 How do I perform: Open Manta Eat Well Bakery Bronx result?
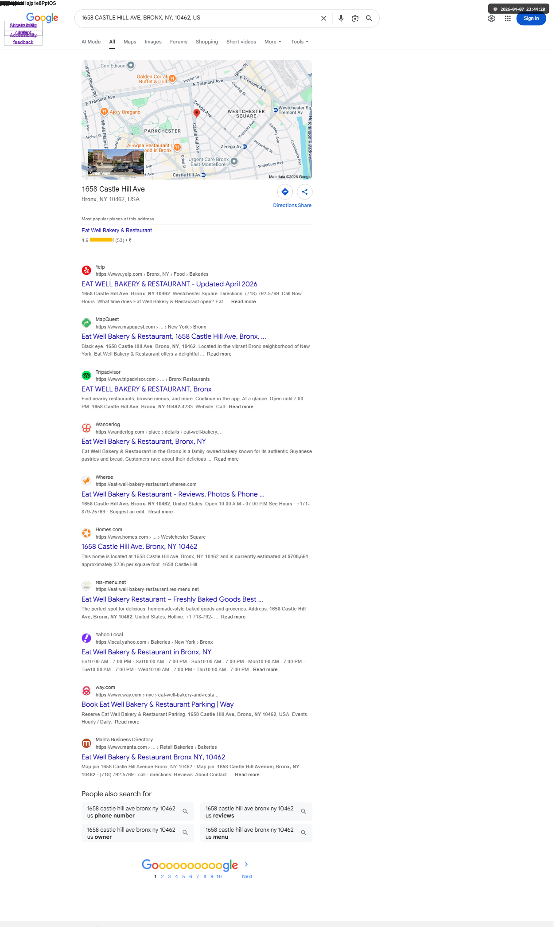coord(153,757)
